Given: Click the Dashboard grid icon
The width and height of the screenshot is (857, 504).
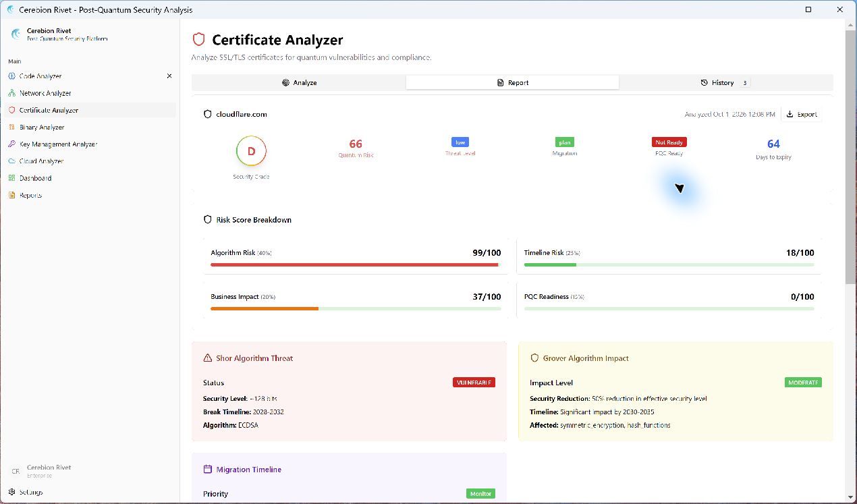Looking at the screenshot, I should click(x=12, y=178).
